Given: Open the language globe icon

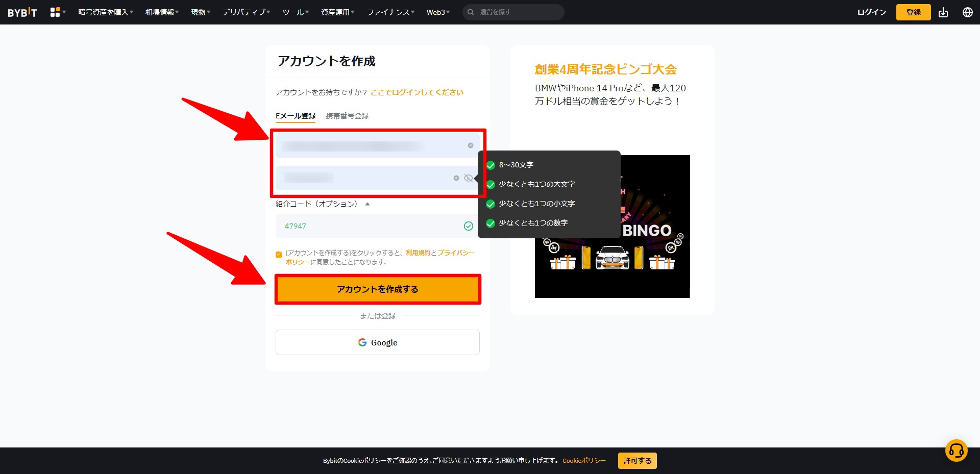Looking at the screenshot, I should click(x=967, y=12).
